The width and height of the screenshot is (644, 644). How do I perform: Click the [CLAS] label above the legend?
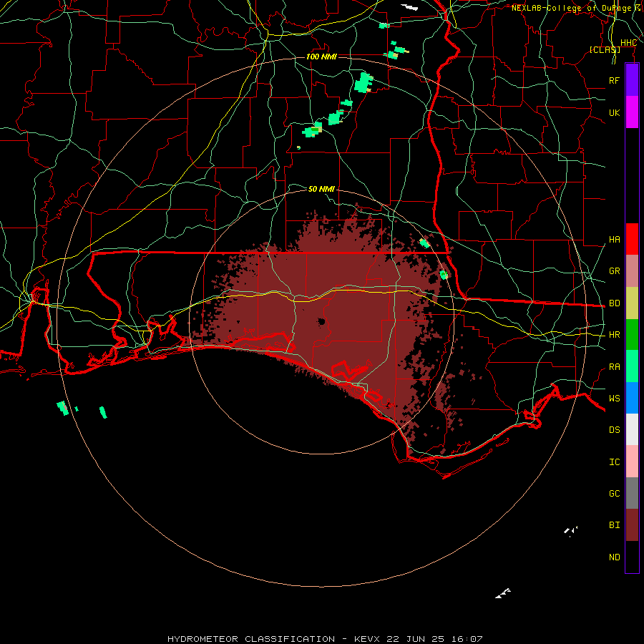(x=605, y=49)
